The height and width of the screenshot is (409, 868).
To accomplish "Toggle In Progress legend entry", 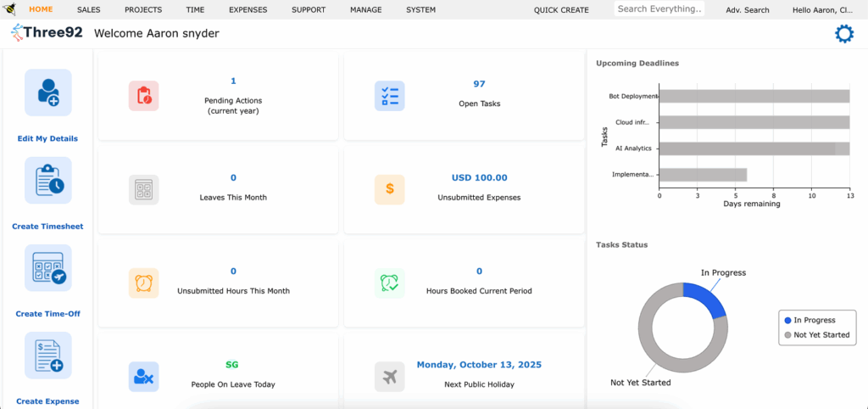I will [815, 321].
